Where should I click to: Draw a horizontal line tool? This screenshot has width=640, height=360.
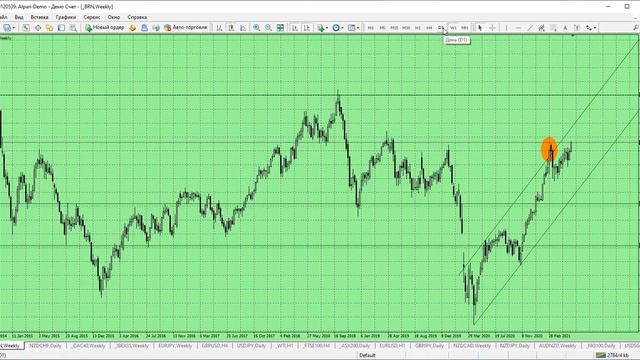[518, 28]
